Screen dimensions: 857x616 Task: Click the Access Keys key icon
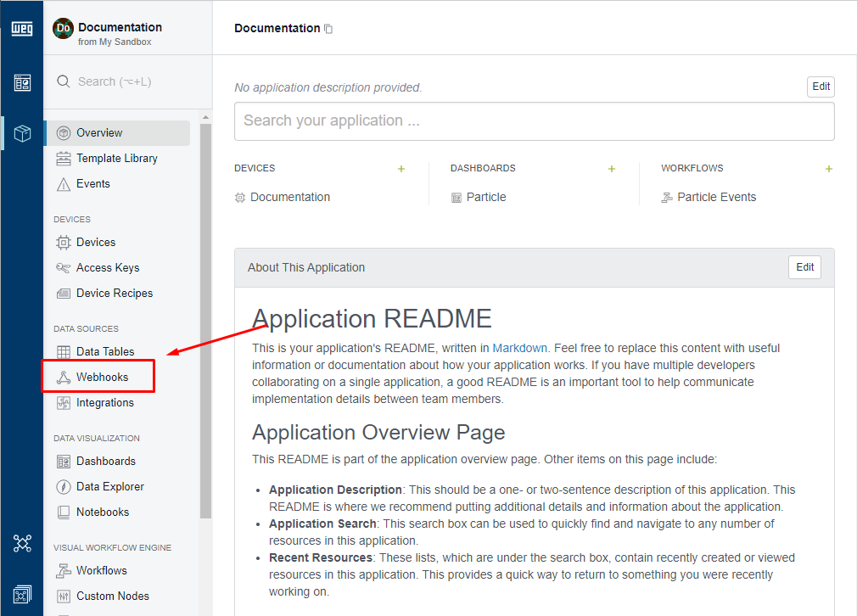tap(64, 268)
